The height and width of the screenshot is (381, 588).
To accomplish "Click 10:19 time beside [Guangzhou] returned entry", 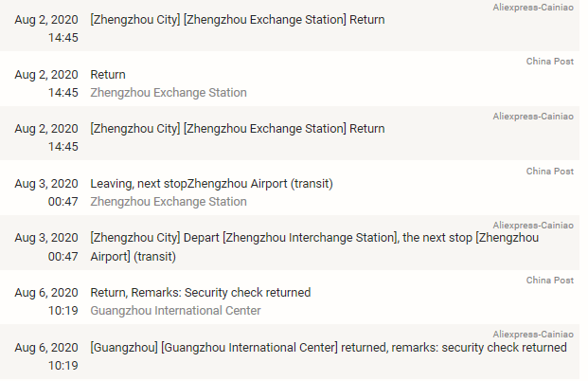I will 64,365.
